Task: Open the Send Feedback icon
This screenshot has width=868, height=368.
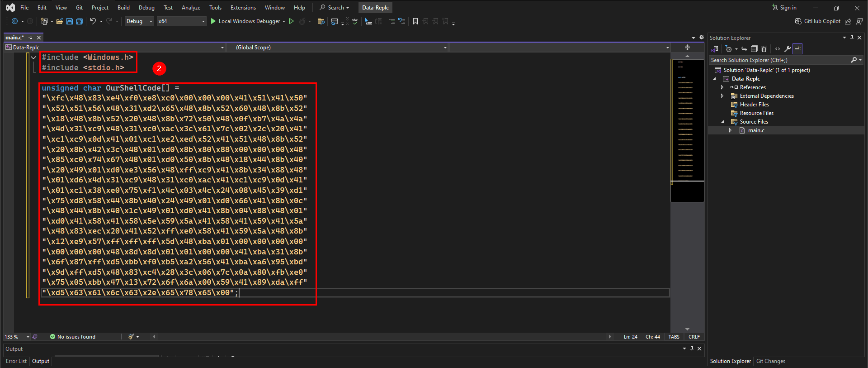Action: [859, 21]
